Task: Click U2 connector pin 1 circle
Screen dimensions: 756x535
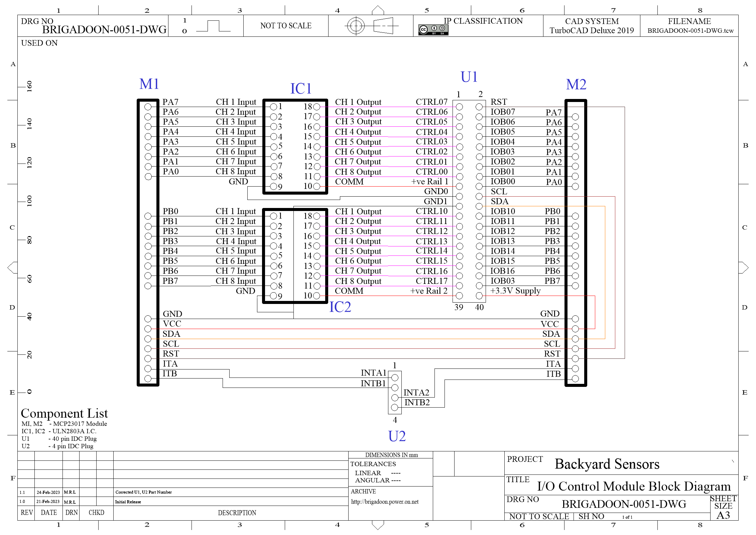Action: (395, 378)
